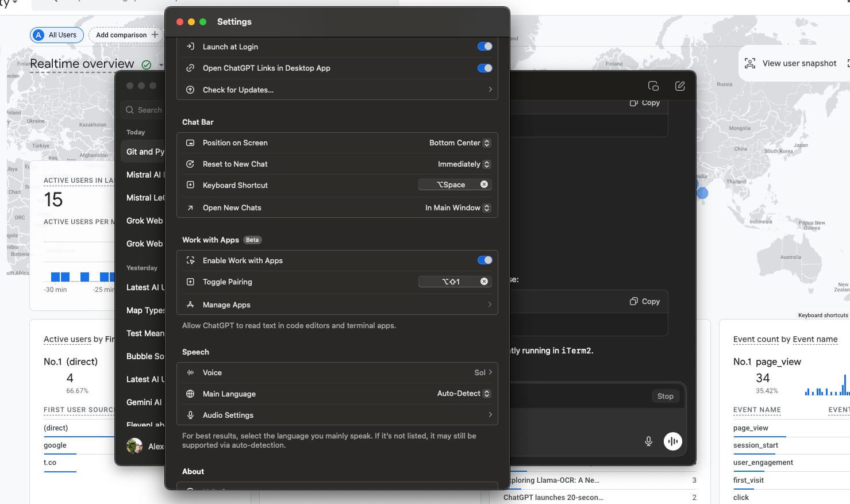Clear the Keyboard Shortcut ⌥Space field

click(484, 184)
